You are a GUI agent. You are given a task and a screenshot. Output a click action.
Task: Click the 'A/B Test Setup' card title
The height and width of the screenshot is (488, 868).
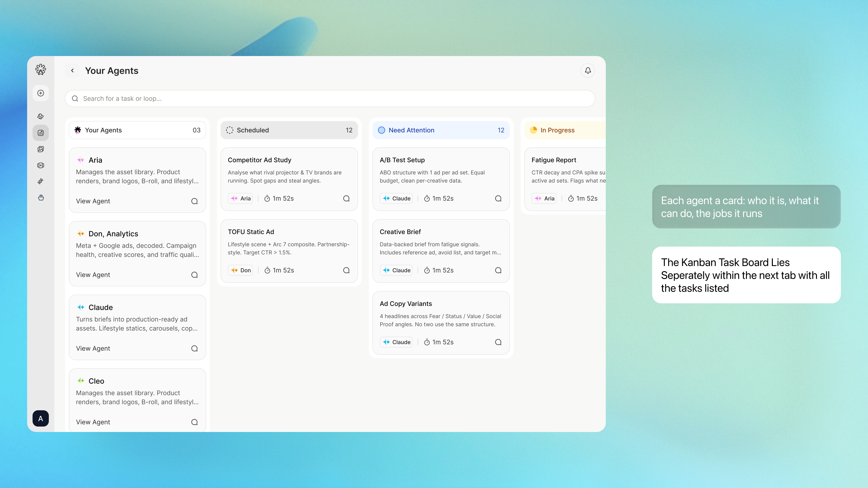click(x=402, y=160)
